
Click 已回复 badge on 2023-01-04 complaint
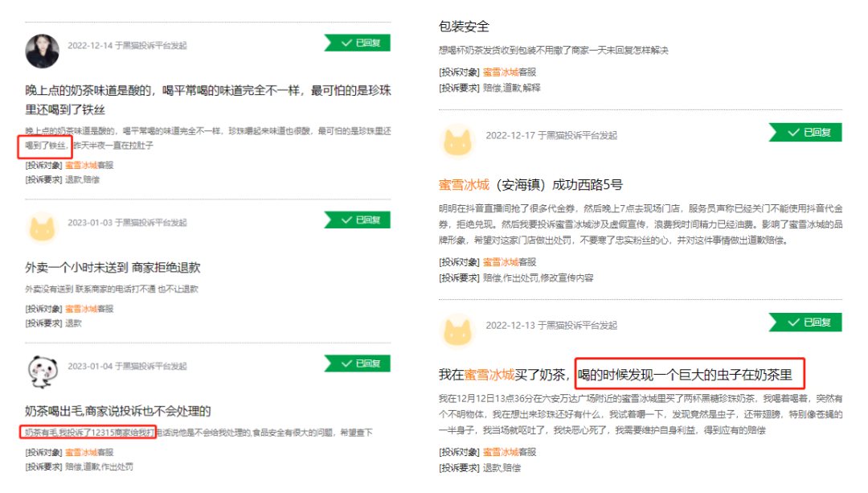click(358, 364)
